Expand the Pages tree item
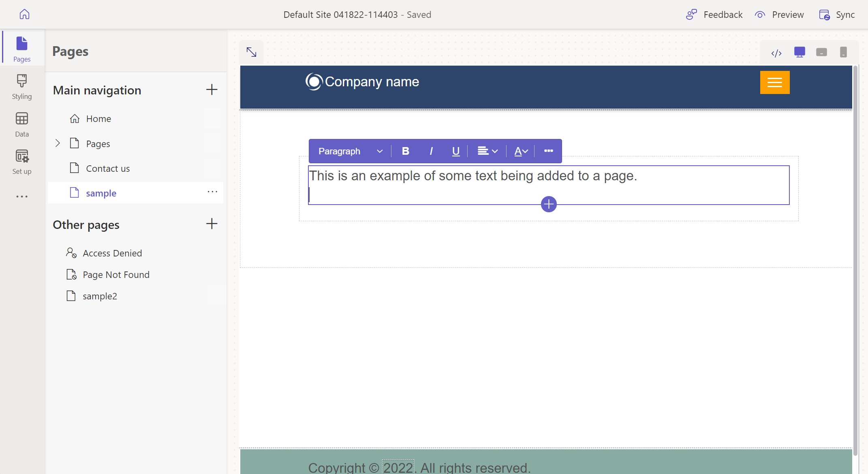This screenshot has width=868, height=474. 58,143
